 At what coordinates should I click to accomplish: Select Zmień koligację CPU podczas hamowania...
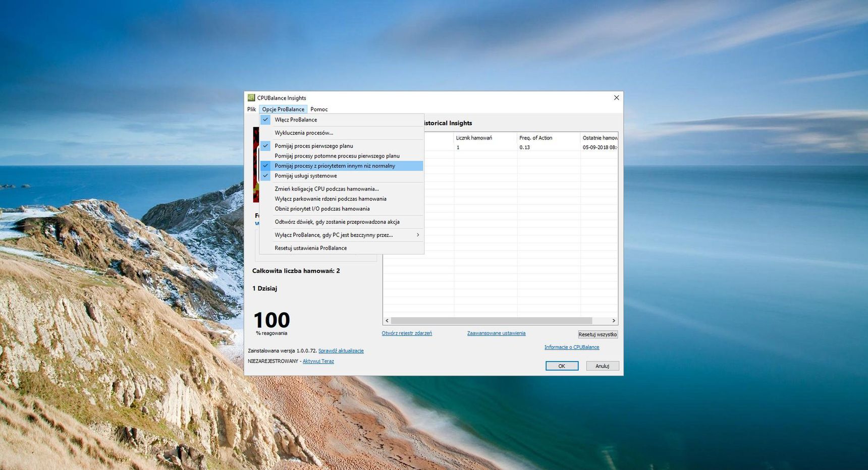[341, 189]
